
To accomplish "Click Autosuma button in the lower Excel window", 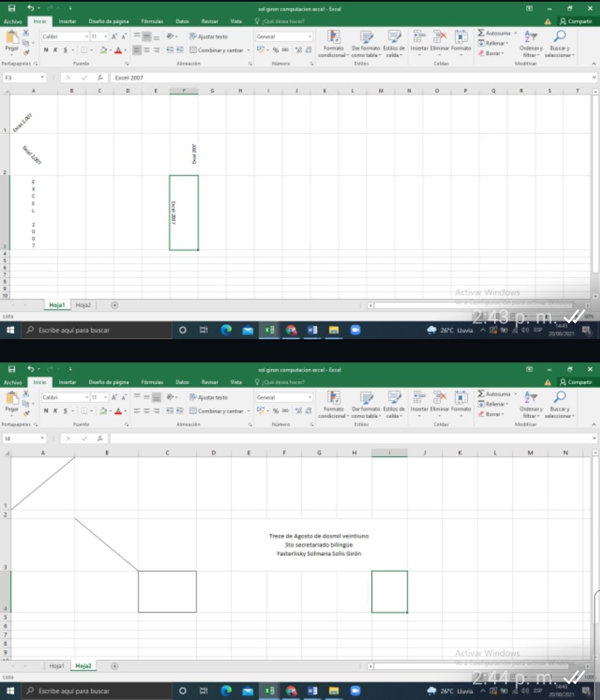I will pyautogui.click(x=494, y=394).
